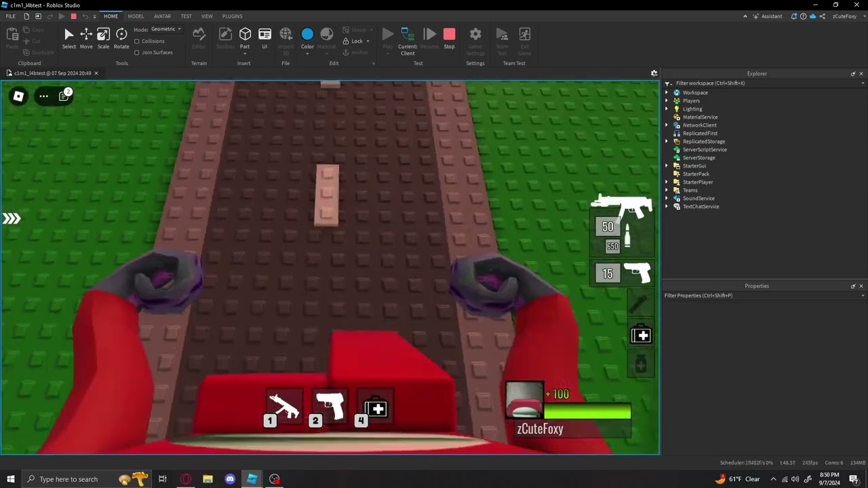Expand the Lighting tree node
The image size is (868, 488).
point(667,109)
